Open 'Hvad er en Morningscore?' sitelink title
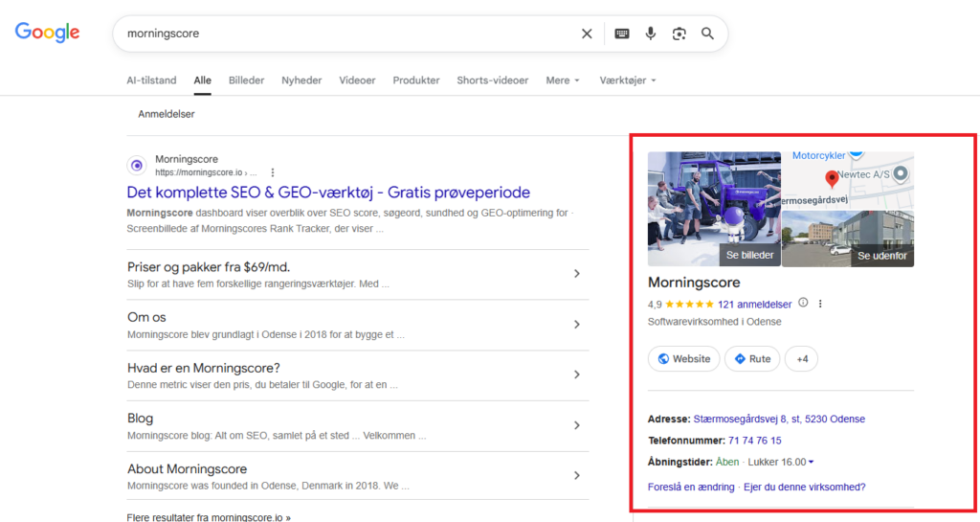980x522 pixels. tap(204, 368)
